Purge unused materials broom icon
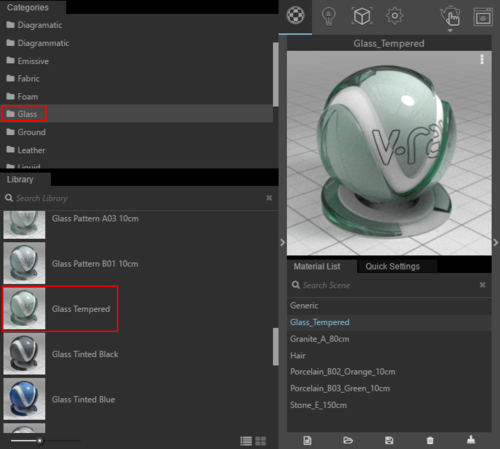 pos(471,440)
